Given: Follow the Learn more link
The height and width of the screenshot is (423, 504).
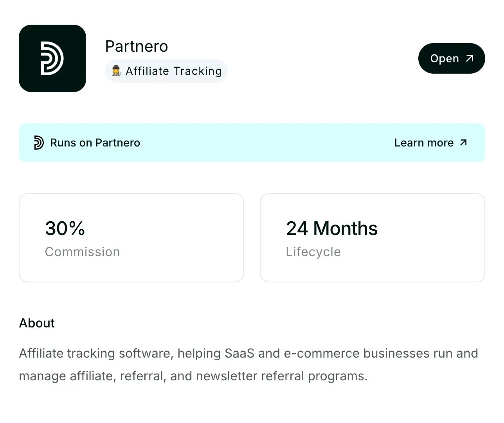Looking at the screenshot, I should [x=431, y=143].
